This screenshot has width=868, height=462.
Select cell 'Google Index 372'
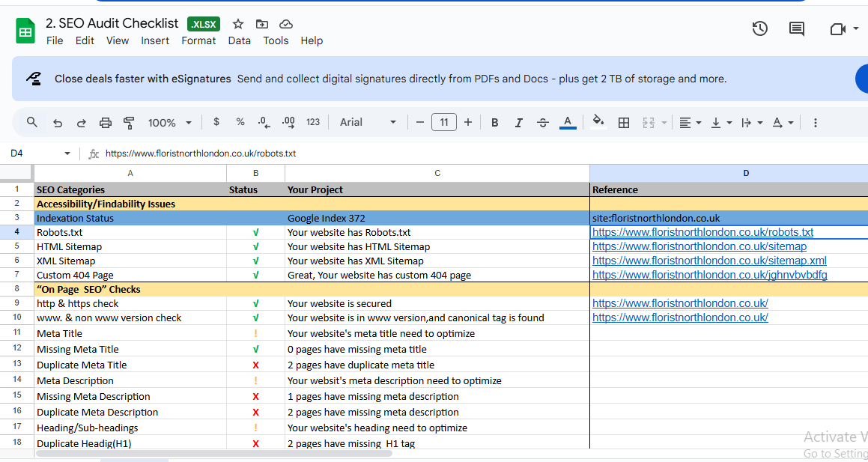pos(437,218)
